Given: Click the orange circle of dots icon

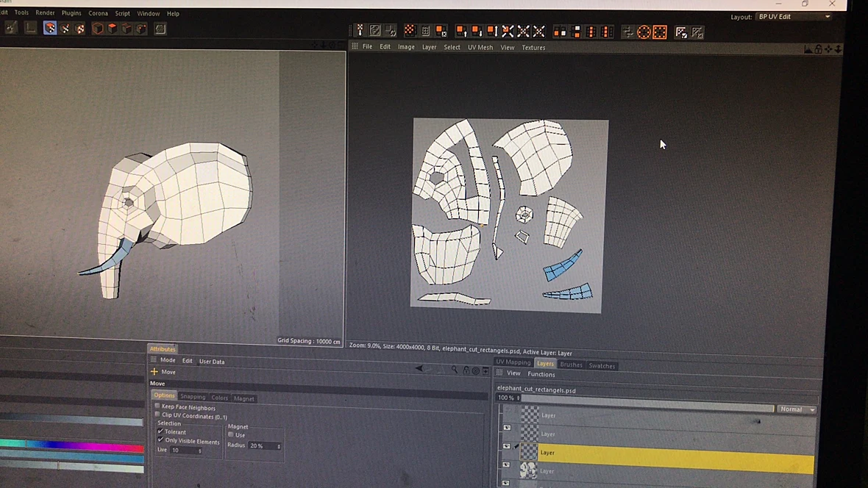Looking at the screenshot, I should click(x=644, y=32).
